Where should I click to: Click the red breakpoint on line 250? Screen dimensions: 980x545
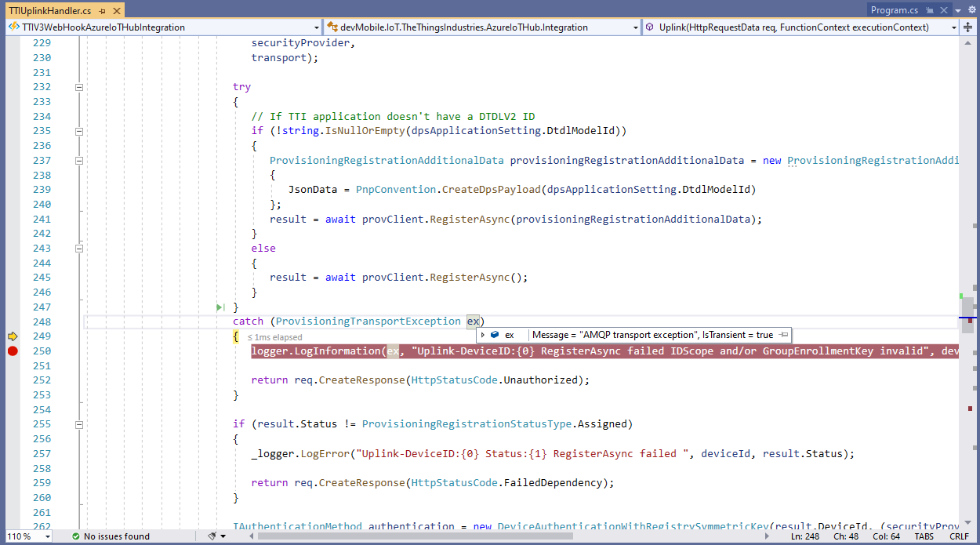coord(12,351)
